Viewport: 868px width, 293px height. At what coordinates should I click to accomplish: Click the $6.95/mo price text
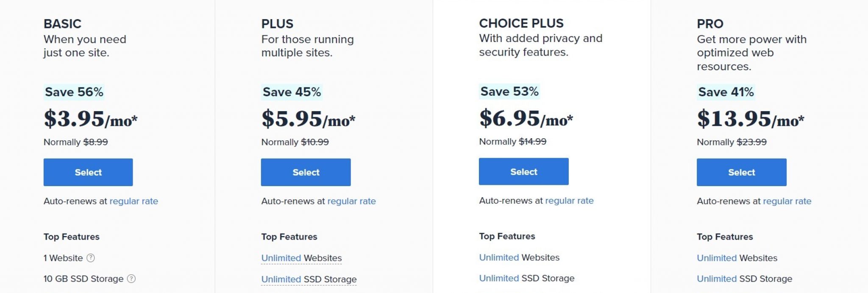pyautogui.click(x=526, y=118)
